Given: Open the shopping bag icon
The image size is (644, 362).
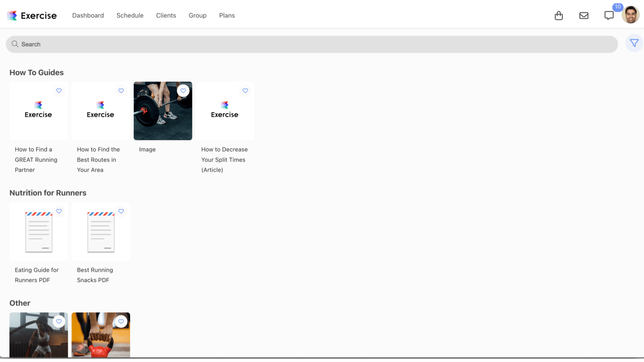Looking at the screenshot, I should pyautogui.click(x=559, y=15).
